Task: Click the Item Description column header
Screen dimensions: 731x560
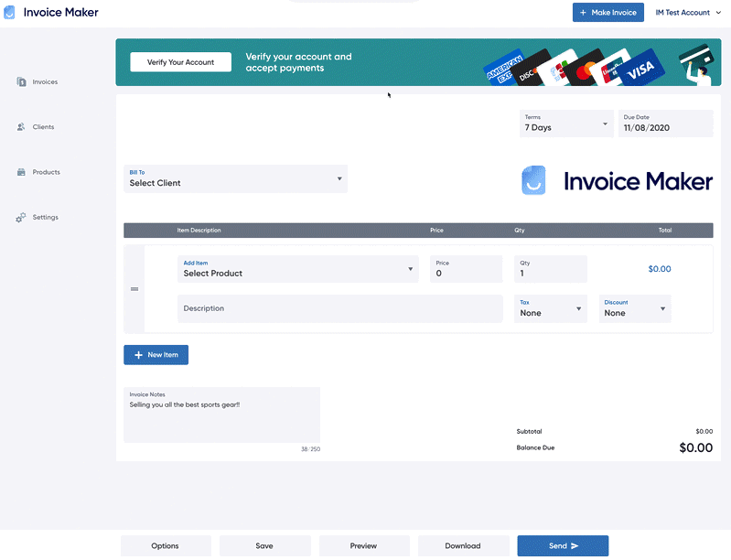Action: tap(199, 231)
